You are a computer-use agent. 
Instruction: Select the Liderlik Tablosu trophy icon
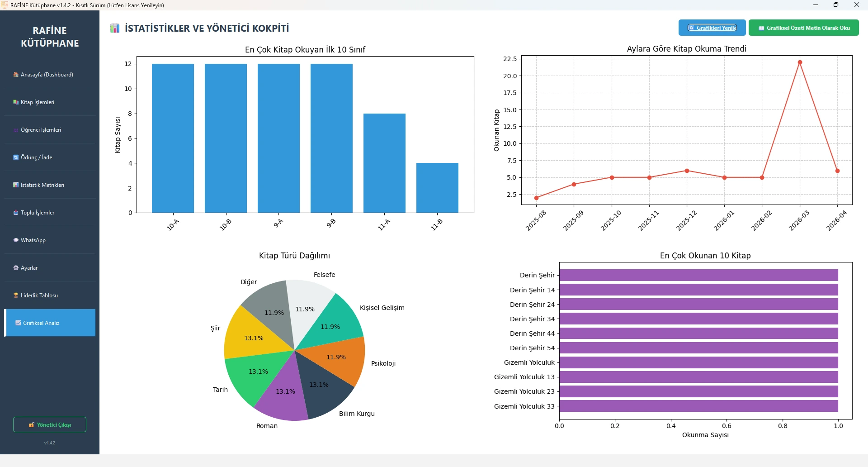[15, 295]
